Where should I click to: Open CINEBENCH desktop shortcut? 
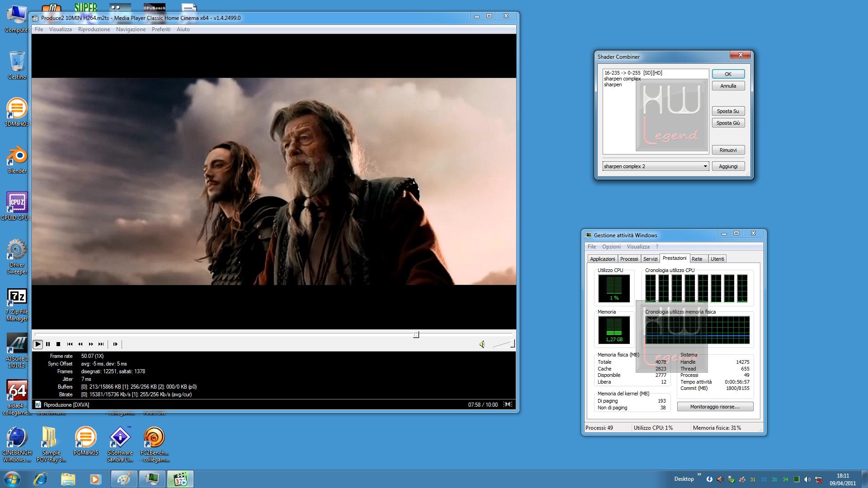pos(17,445)
